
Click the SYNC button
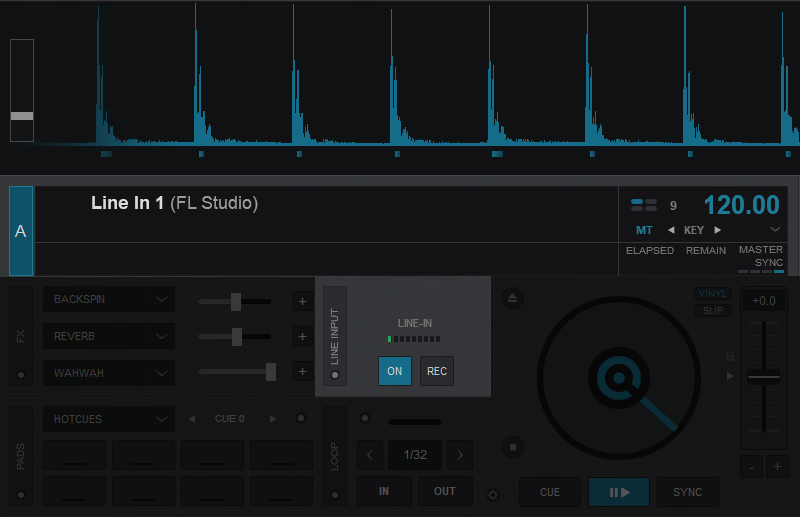click(x=687, y=492)
